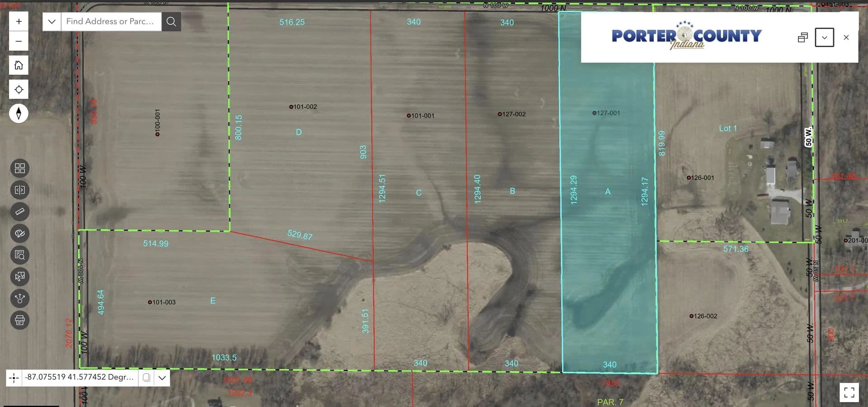The image size is (868, 407).
Task: Click tract letter E label
Action: pos(212,301)
